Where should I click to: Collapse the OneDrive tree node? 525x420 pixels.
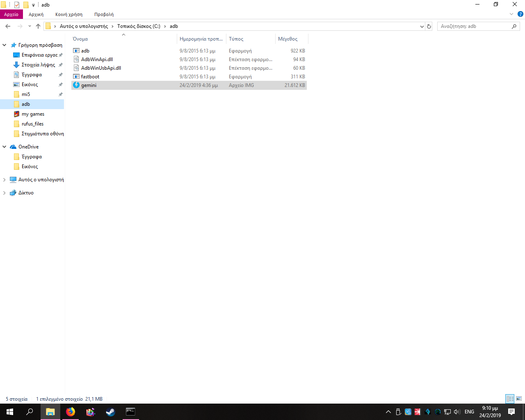pos(5,147)
